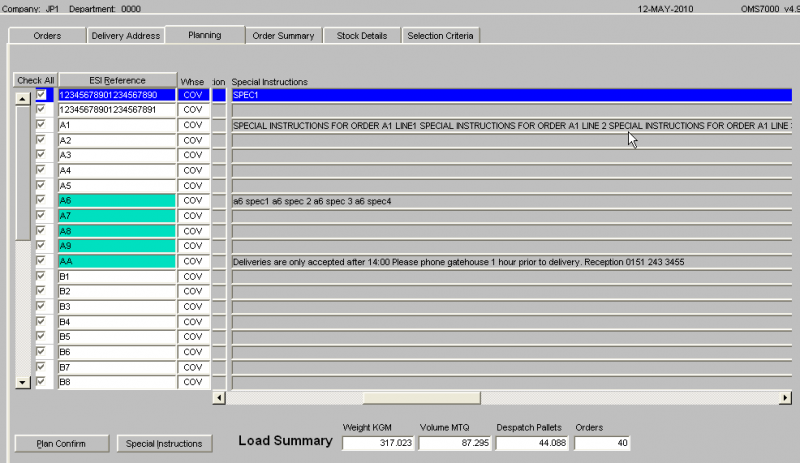The width and height of the screenshot is (800, 463).
Task: Click the vertical scroll down arrow
Action: (x=22, y=382)
